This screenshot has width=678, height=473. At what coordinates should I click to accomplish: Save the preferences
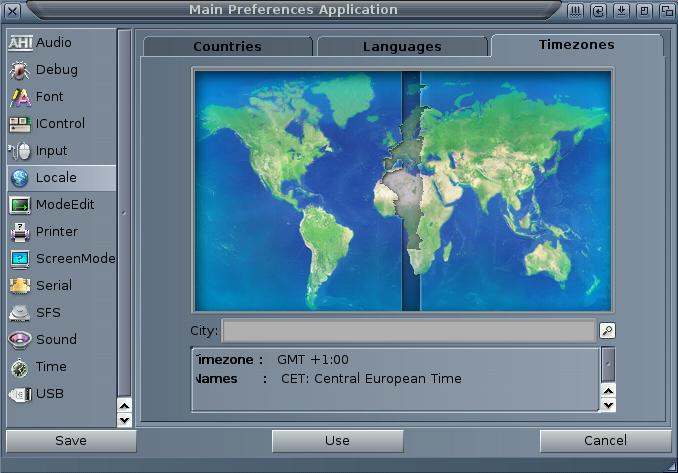pos(71,441)
